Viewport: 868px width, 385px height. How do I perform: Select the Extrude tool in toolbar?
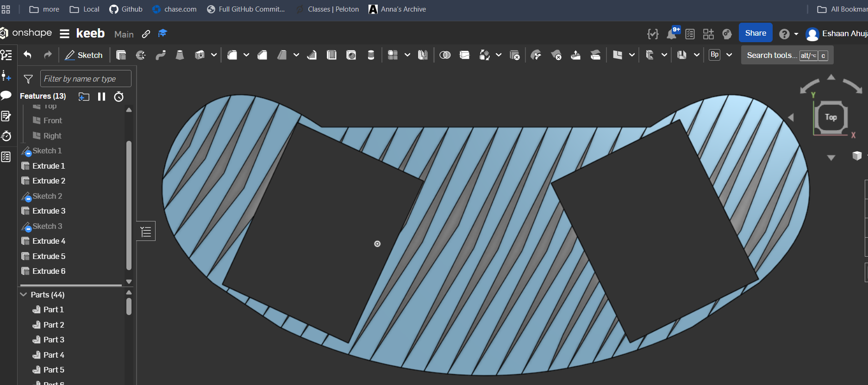(121, 55)
